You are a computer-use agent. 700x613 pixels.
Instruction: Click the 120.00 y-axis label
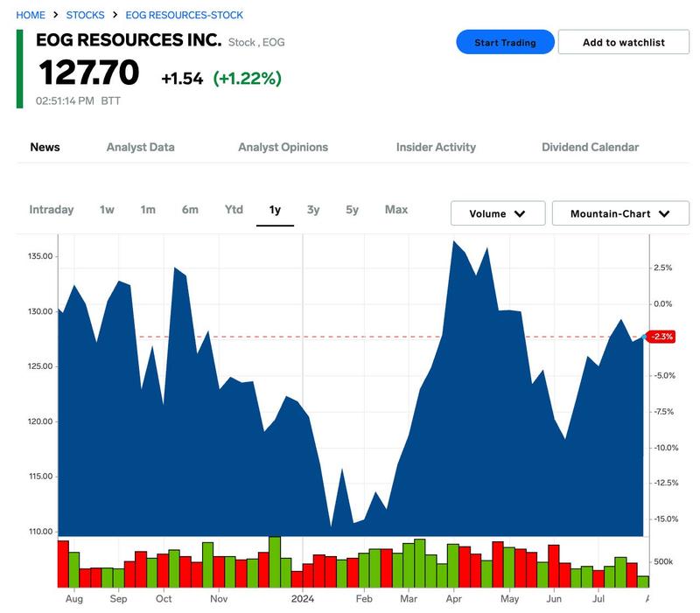[x=40, y=421]
